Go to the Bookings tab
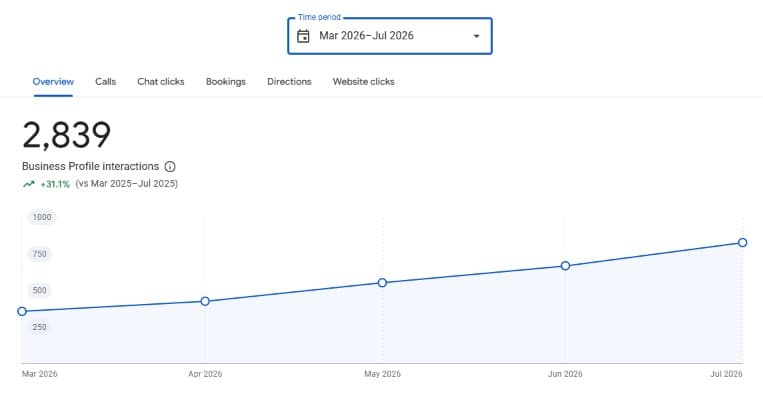This screenshot has width=763, height=393. [226, 82]
